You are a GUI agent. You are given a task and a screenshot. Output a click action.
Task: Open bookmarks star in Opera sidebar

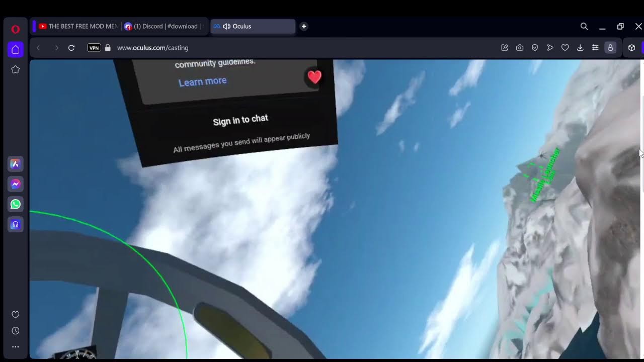click(15, 69)
